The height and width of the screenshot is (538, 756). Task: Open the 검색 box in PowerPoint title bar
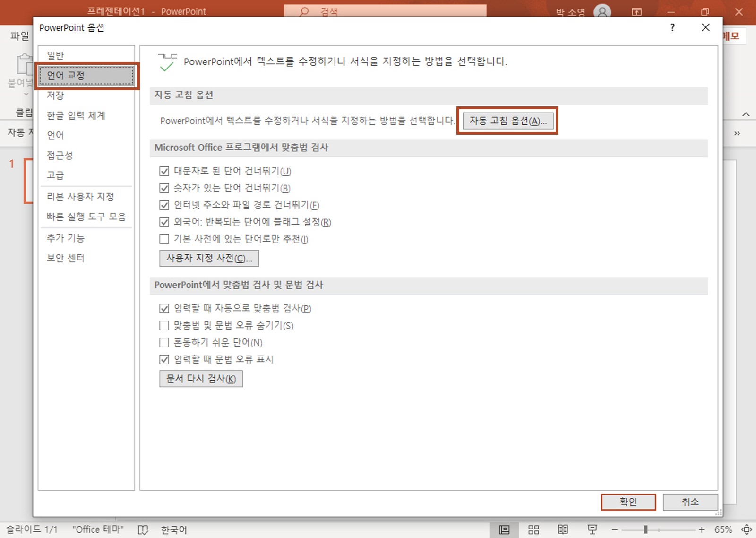[385, 11]
